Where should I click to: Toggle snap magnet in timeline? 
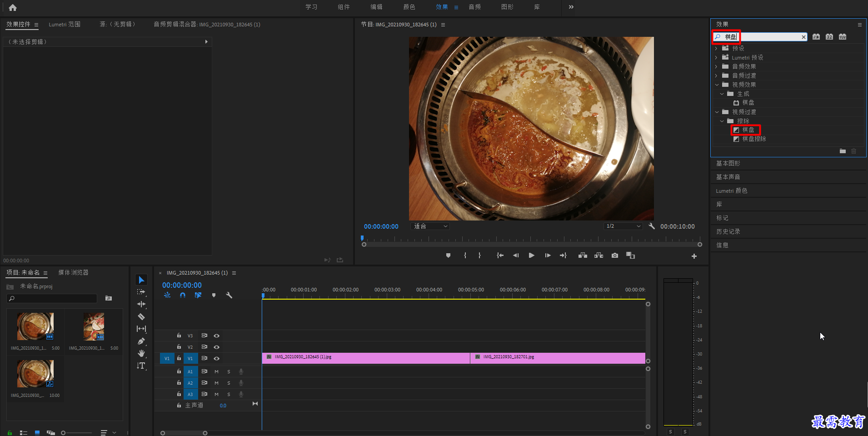point(183,295)
